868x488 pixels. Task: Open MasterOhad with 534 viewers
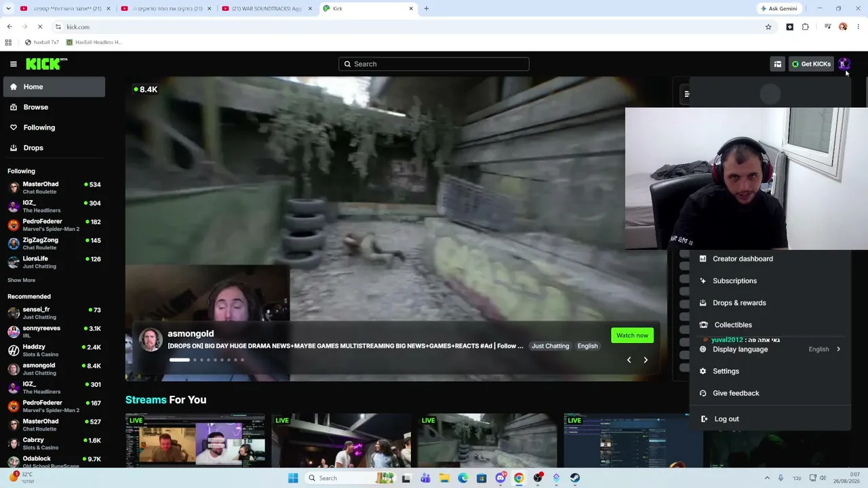[x=54, y=188]
